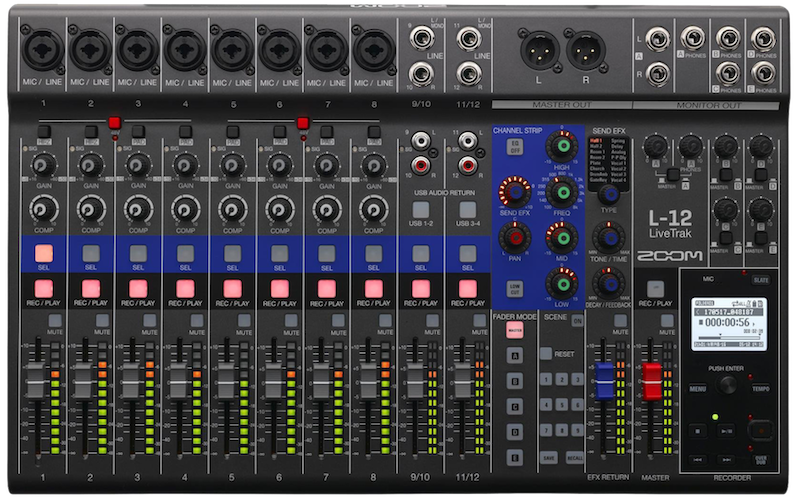Mute the EFX RETURN channel
This screenshot has height=499, width=800.
coord(620,320)
